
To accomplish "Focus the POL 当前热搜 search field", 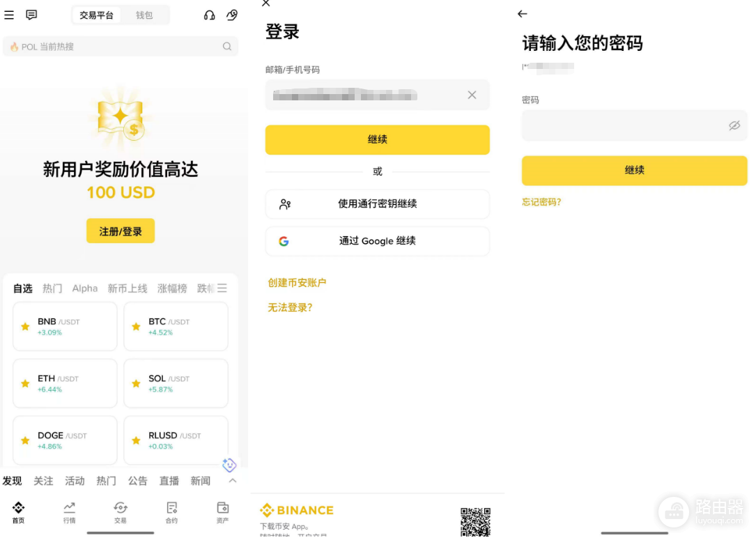I will coord(121,46).
